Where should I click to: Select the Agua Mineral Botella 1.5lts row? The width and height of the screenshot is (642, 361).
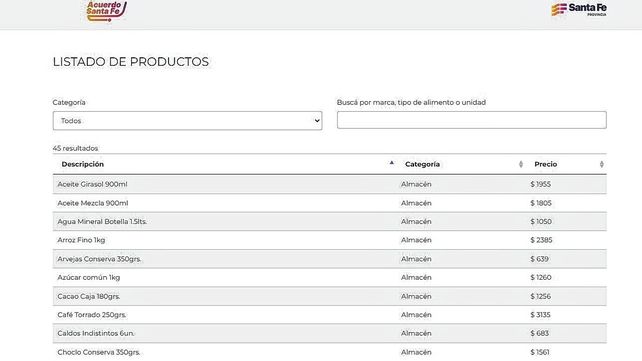click(330, 221)
